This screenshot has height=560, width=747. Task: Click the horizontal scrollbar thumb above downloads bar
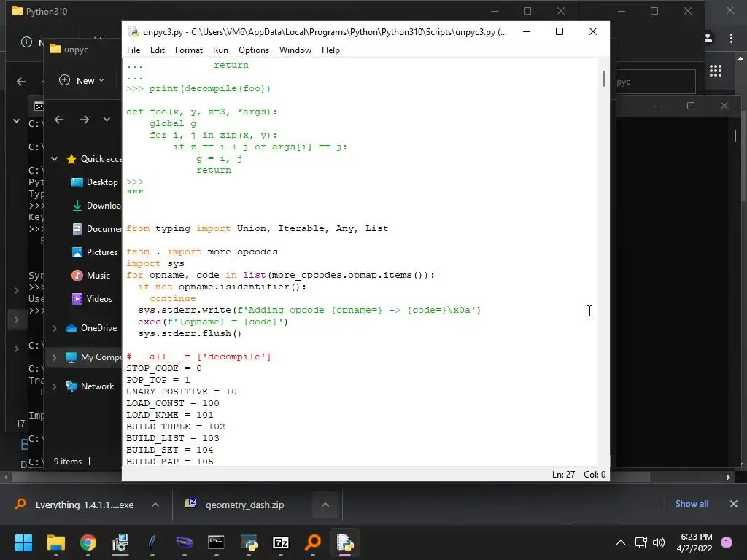pyautogui.click(x=331, y=477)
